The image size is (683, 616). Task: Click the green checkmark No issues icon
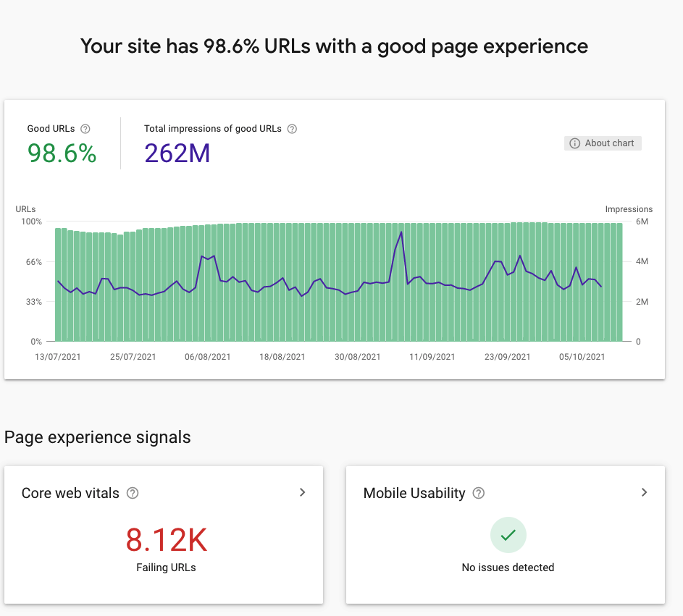(x=508, y=535)
